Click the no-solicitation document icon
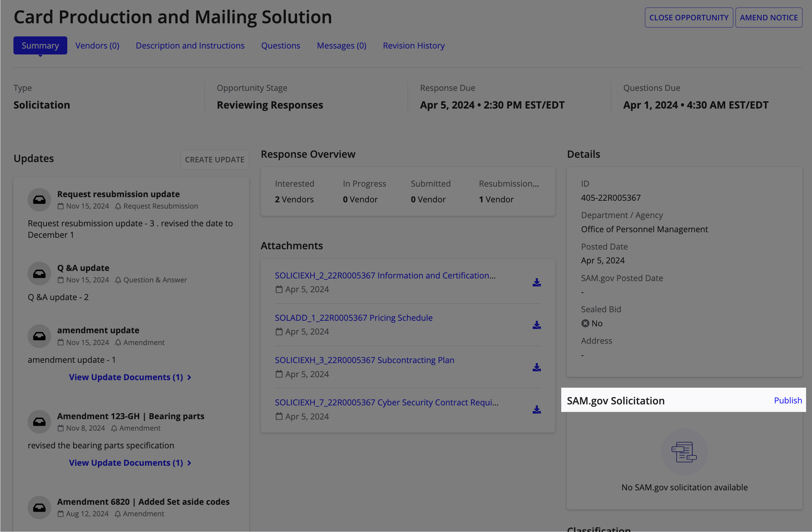 [x=684, y=452]
